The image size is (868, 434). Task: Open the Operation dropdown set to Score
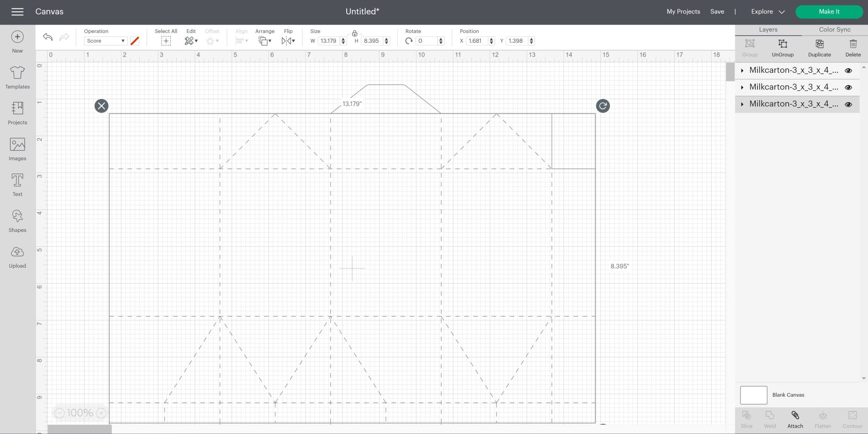106,41
